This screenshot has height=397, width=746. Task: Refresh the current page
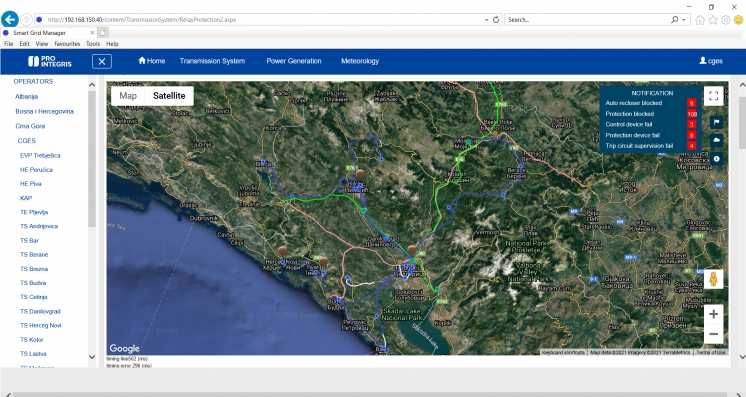coord(496,20)
